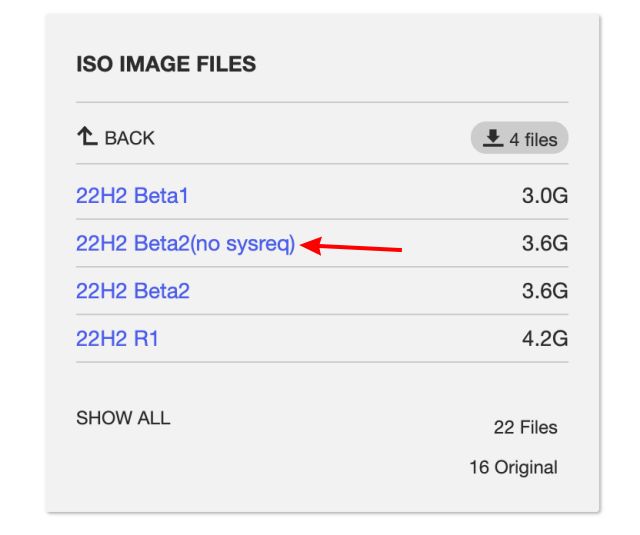This screenshot has width=640, height=535.
Task: Click the 4.2G size for 22H2 R1
Action: [x=544, y=339]
